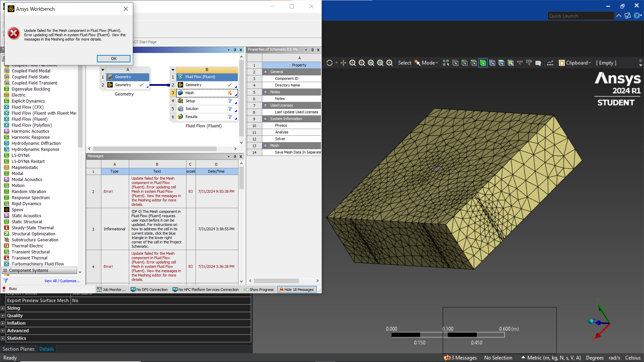Switch to the Details tab
The height and width of the screenshot is (362, 644).
(47, 349)
